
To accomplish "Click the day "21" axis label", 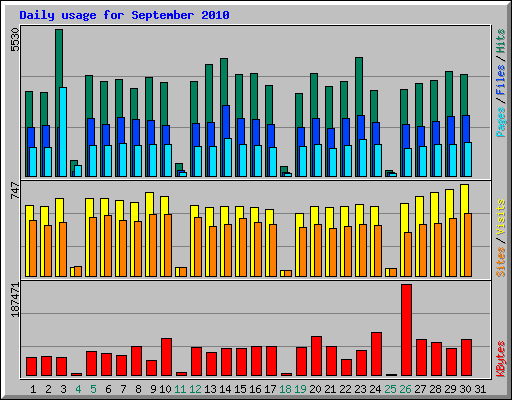I will coord(330,389).
